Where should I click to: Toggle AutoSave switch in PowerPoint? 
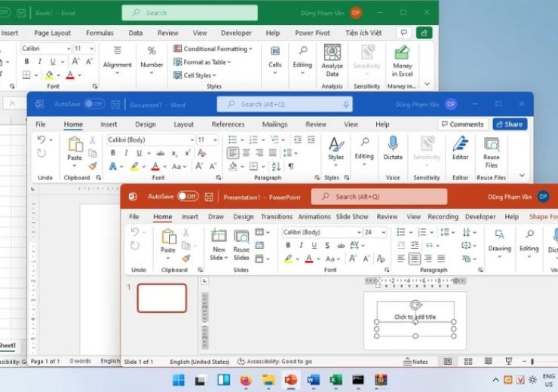pyautogui.click(x=188, y=196)
